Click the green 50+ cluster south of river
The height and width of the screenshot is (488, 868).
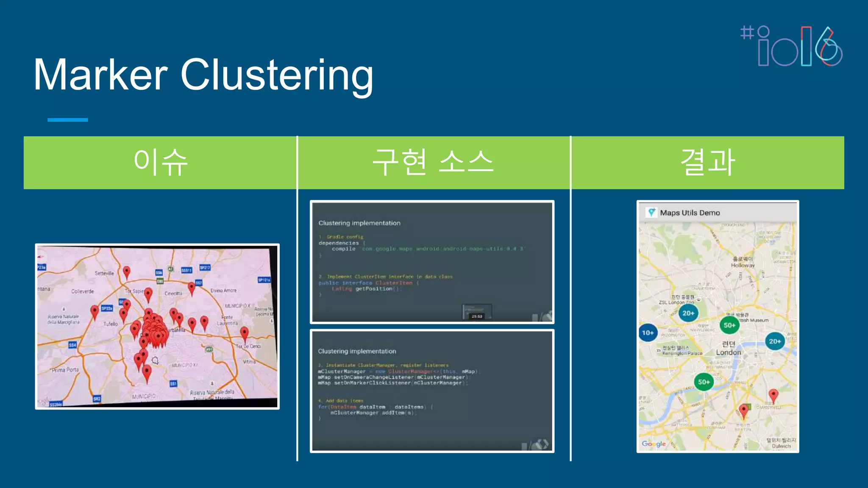(x=704, y=382)
